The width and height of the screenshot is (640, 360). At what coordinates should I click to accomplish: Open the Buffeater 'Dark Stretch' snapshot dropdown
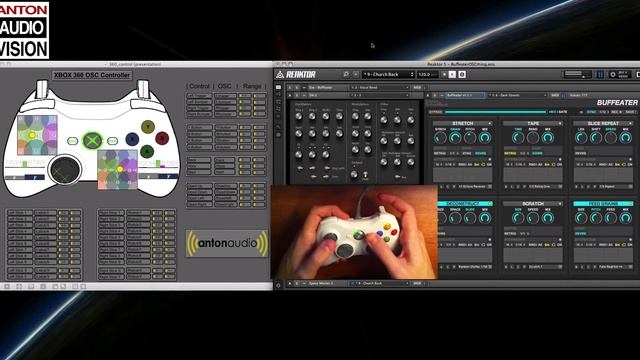[518, 95]
